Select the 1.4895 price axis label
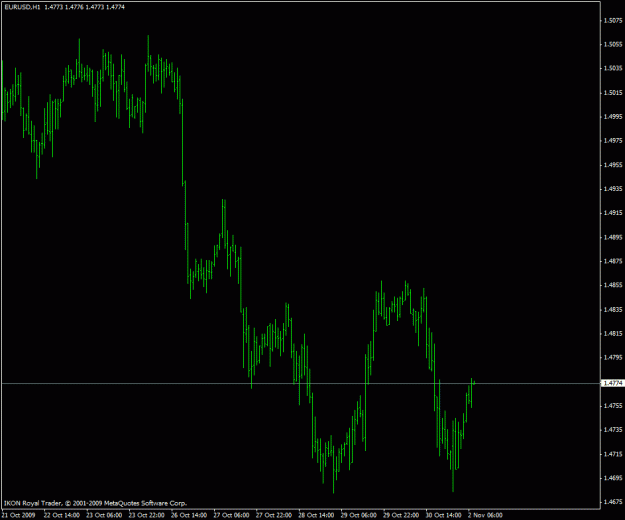Screen dimensions: 625x520 613,237
